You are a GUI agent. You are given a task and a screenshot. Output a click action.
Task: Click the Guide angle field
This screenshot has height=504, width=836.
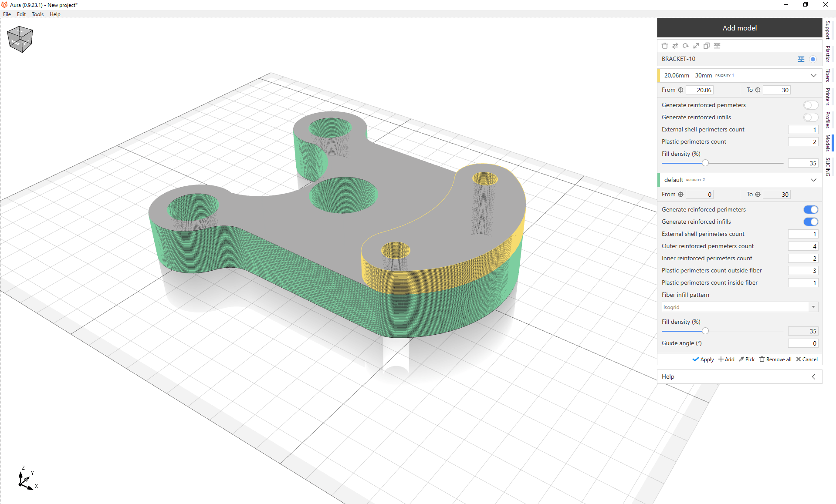[x=803, y=343]
